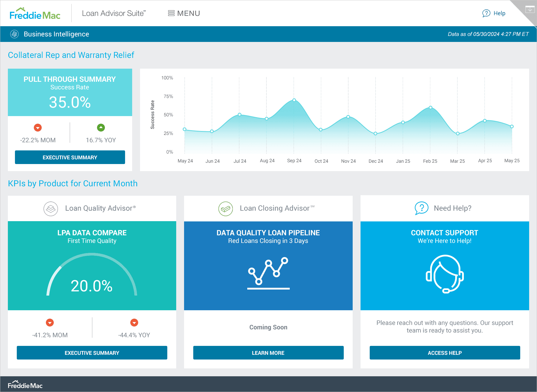The width and height of the screenshot is (537, 392).
Task: Open the hamburger MENU
Action: coord(184,13)
